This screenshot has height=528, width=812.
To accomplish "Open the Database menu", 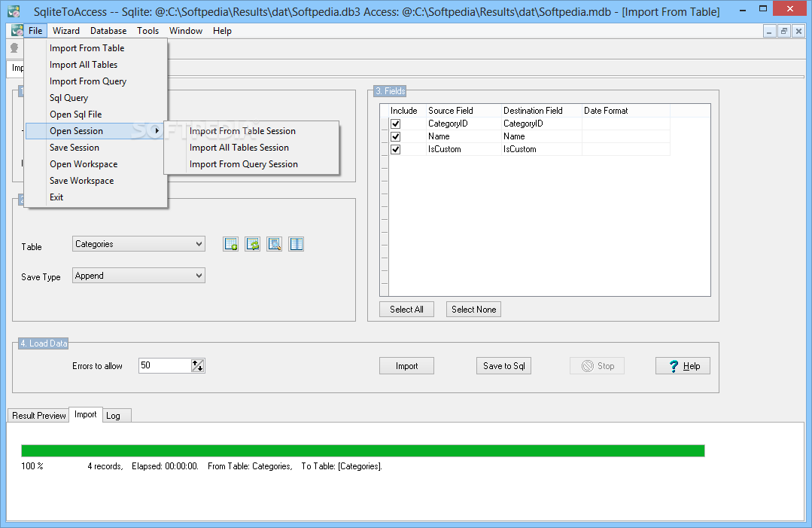I will (x=108, y=31).
